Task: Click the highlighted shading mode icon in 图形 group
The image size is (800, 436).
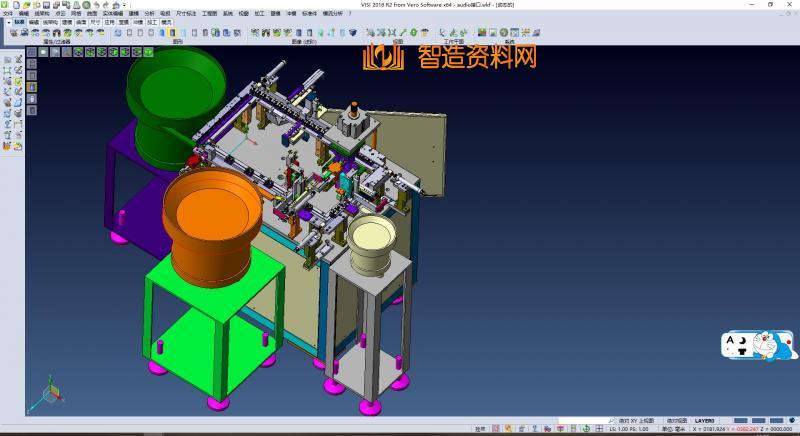Action: click(172, 33)
